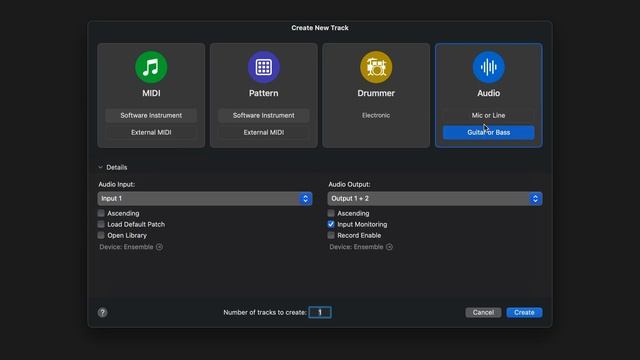Click the Pattern track type title
Screen dimensions: 640x360
[x=264, y=93]
